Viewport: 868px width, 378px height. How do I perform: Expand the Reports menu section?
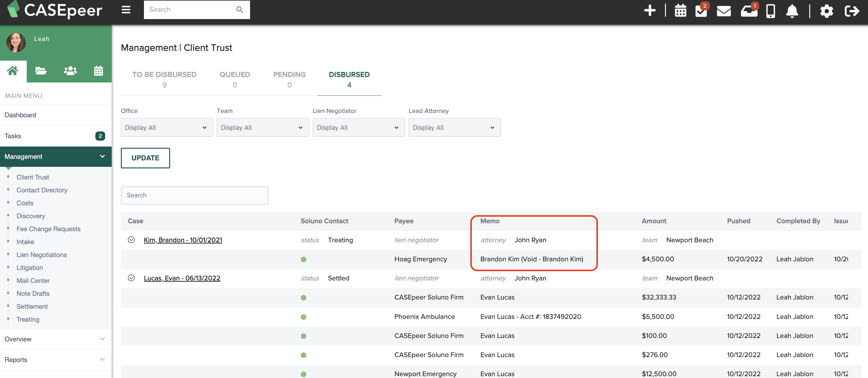click(x=56, y=360)
